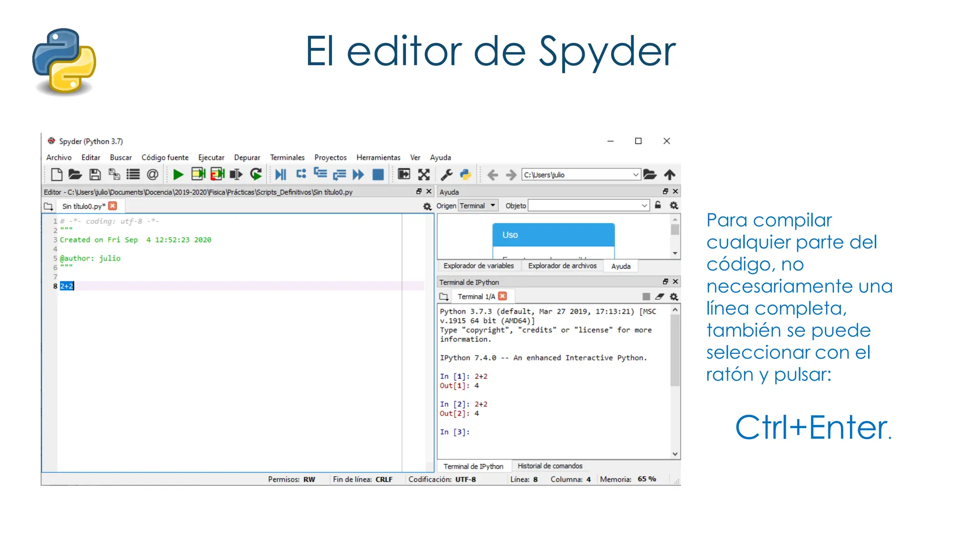
Task: Expand the working directory path dropdown
Action: point(635,175)
